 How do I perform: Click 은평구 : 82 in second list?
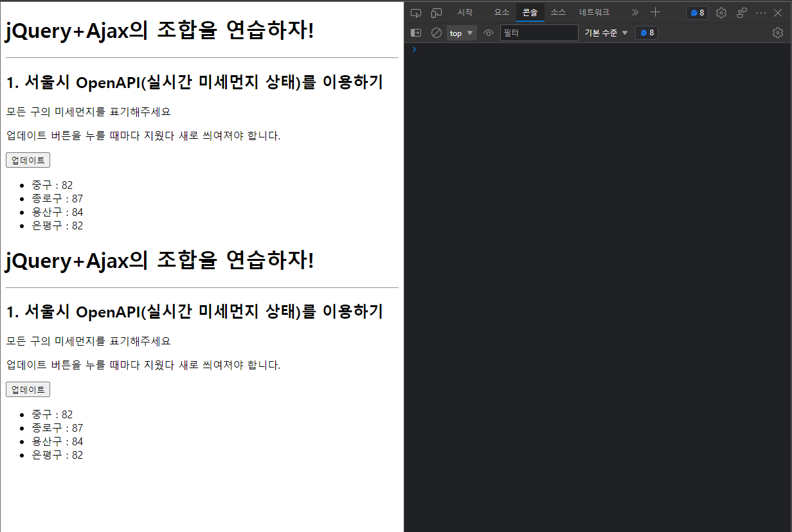click(x=57, y=455)
